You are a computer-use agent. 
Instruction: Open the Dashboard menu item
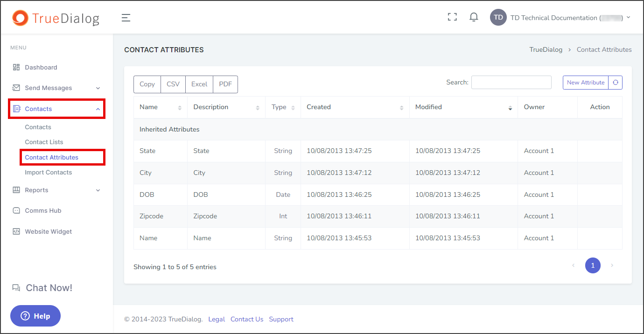[41, 67]
